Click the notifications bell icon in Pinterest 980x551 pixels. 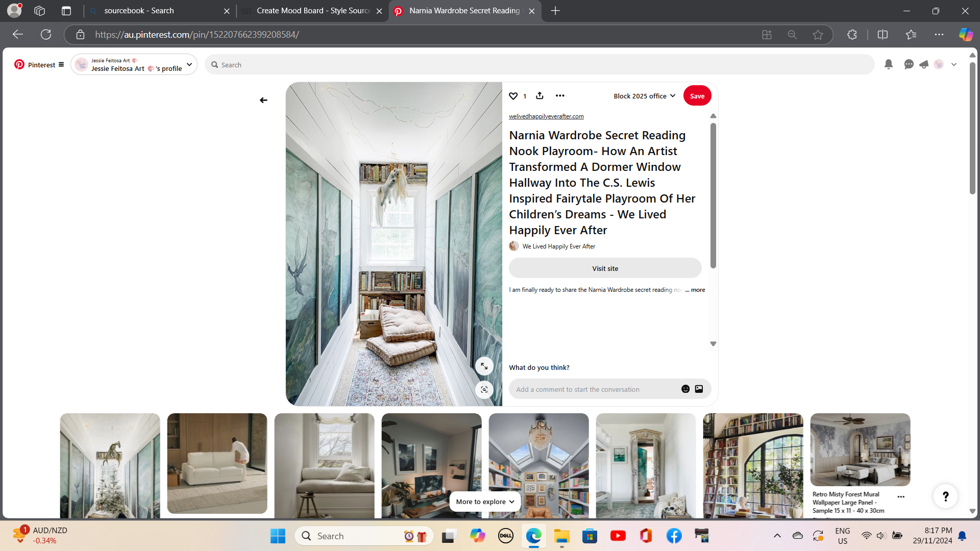pyautogui.click(x=888, y=64)
